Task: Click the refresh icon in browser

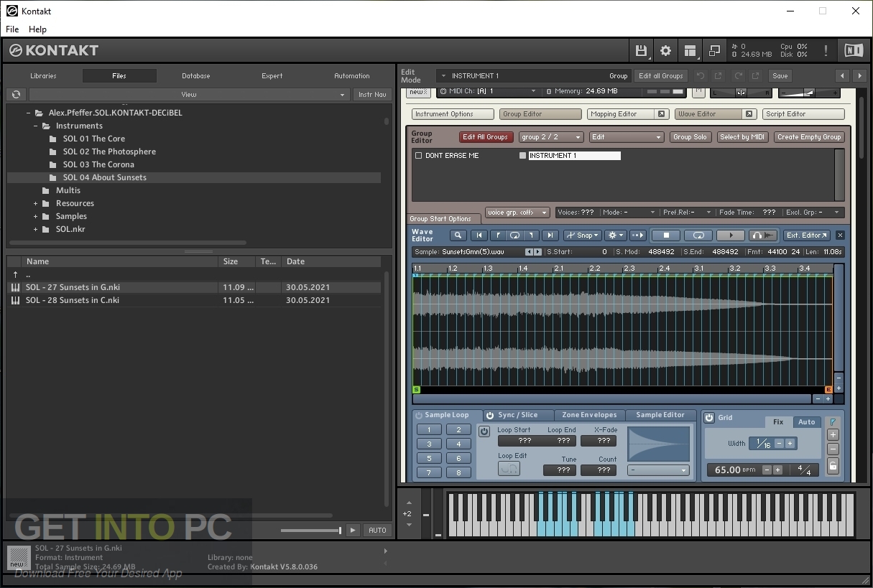Action: (x=17, y=94)
